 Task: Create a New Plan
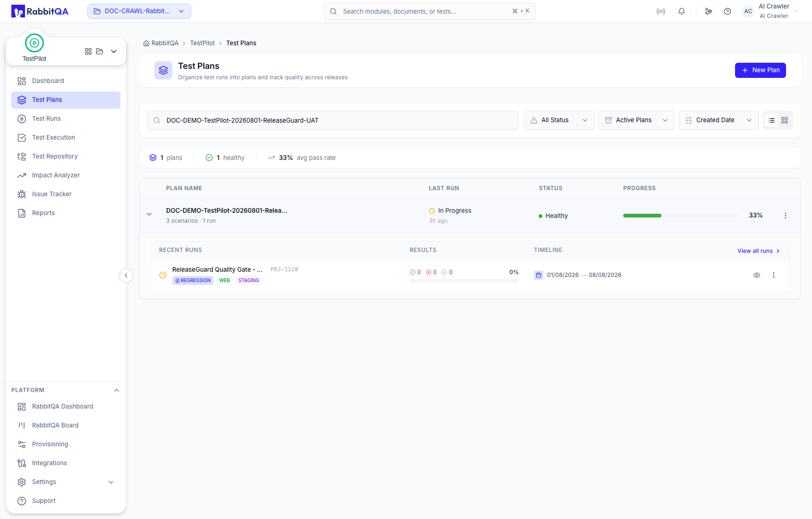tap(761, 70)
